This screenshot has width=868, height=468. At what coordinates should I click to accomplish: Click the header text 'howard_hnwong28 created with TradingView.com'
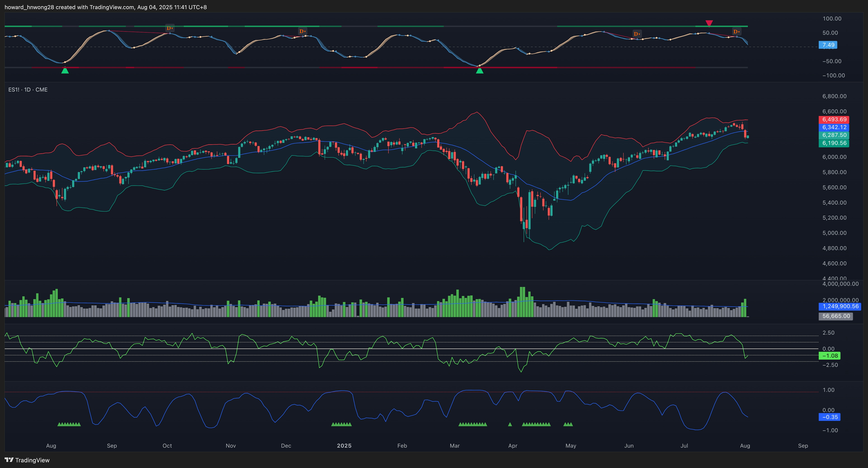[x=69, y=7]
